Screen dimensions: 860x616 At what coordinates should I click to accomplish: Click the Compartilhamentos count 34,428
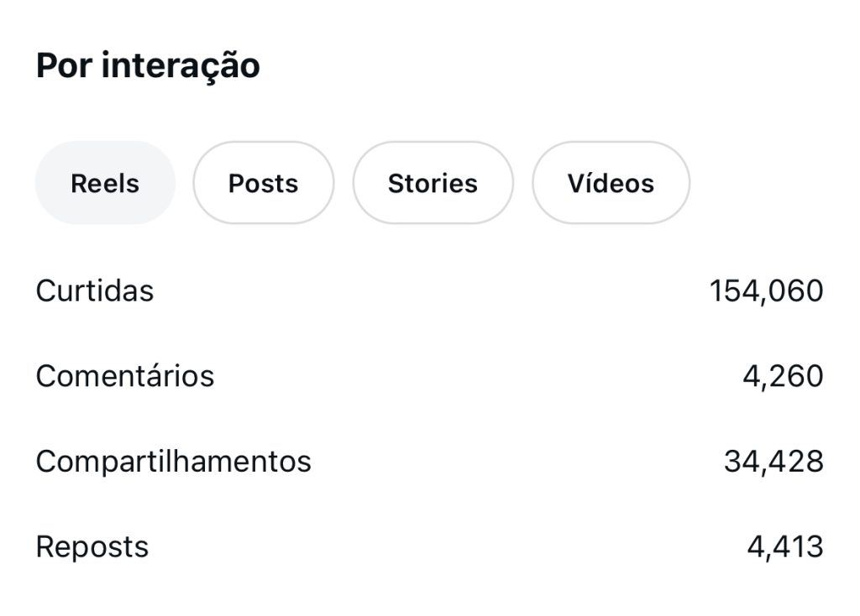point(773,461)
